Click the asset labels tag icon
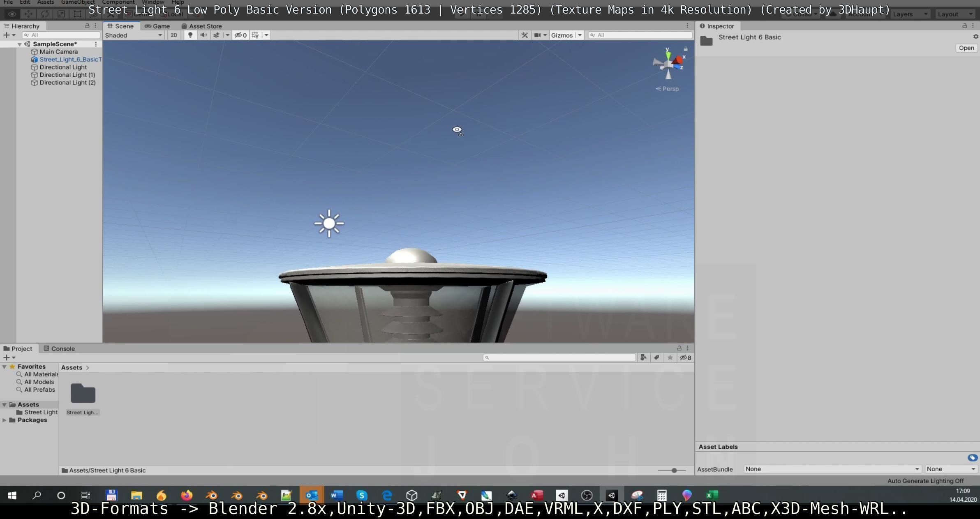 [x=972, y=458]
